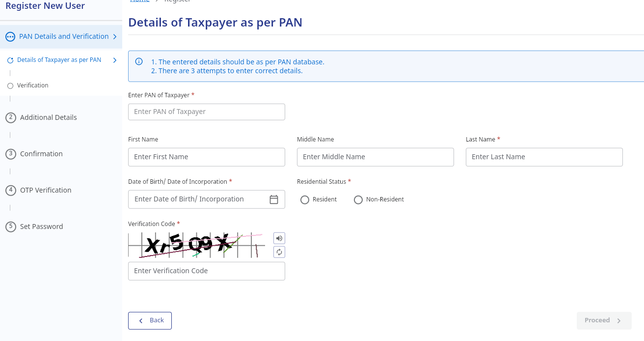Select the Verification sub-step circle
The width and height of the screenshot is (644, 341).
(10, 85)
